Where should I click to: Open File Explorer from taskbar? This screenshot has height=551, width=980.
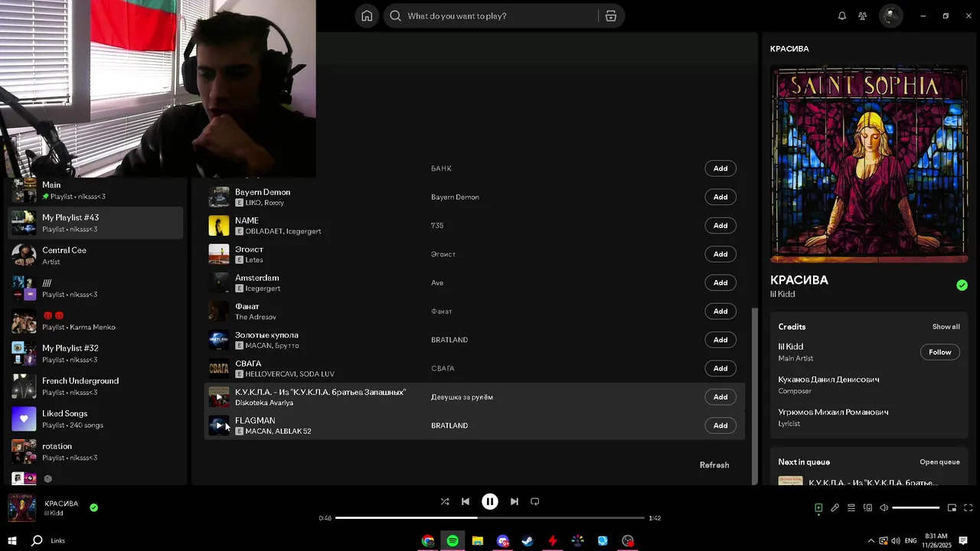tap(478, 541)
